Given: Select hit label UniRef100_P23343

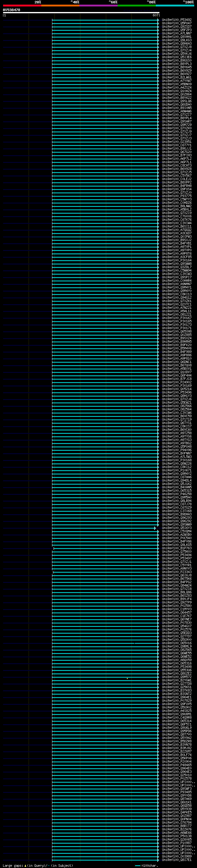Looking at the screenshot, I should [177, 572].
